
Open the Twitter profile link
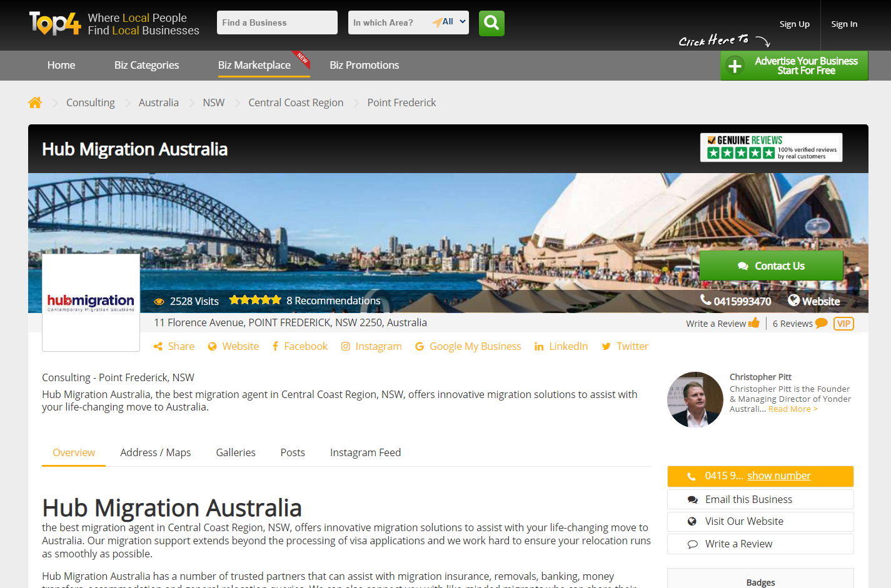[x=625, y=346]
